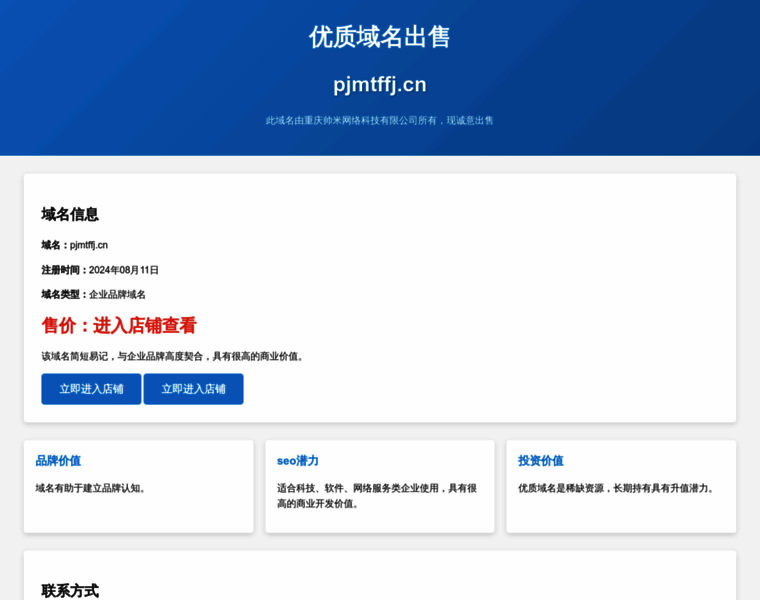Screen dimensions: 760x600
Task: Click the 域名：pjmtffj.cn info line
Action: click(75, 245)
